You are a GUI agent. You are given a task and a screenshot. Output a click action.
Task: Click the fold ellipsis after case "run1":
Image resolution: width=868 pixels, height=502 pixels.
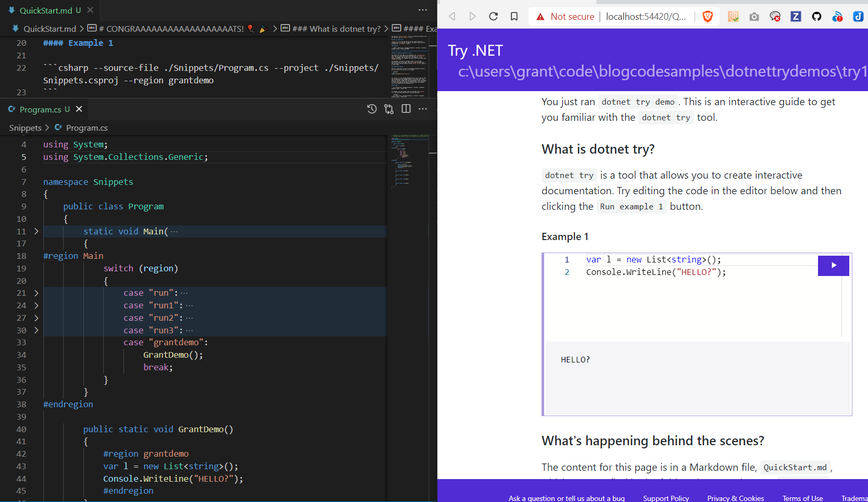point(190,306)
